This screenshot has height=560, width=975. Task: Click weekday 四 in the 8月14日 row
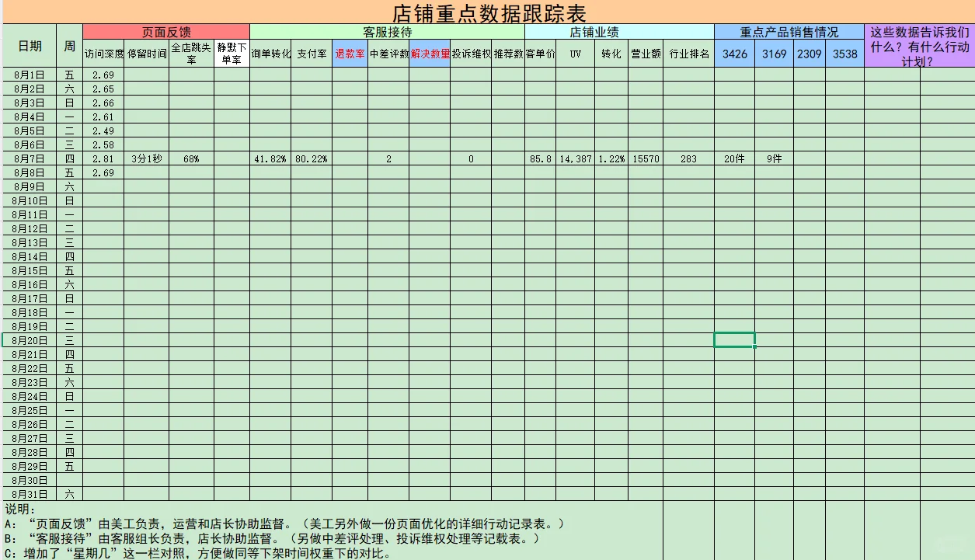click(x=70, y=257)
